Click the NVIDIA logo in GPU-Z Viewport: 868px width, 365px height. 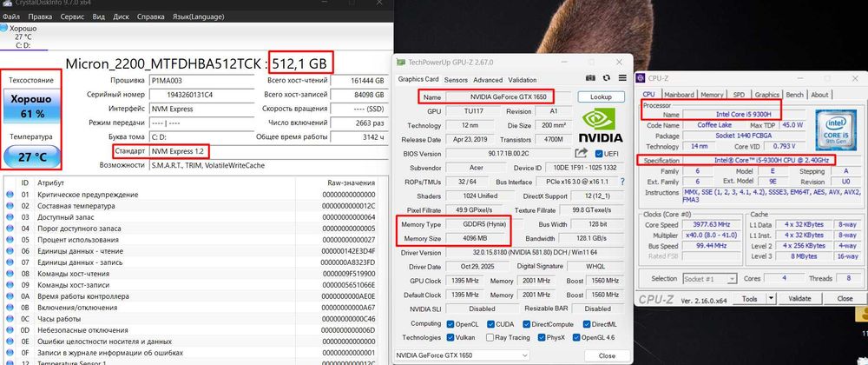(x=600, y=126)
